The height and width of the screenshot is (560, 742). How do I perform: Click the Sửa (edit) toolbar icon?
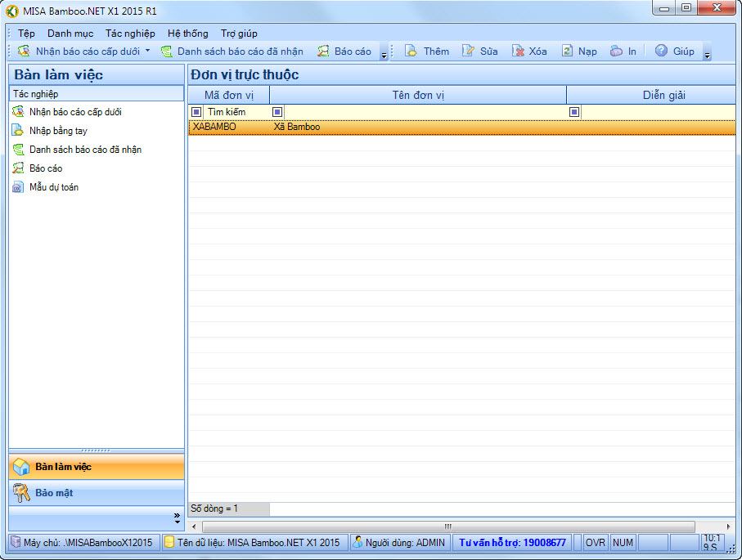point(468,51)
